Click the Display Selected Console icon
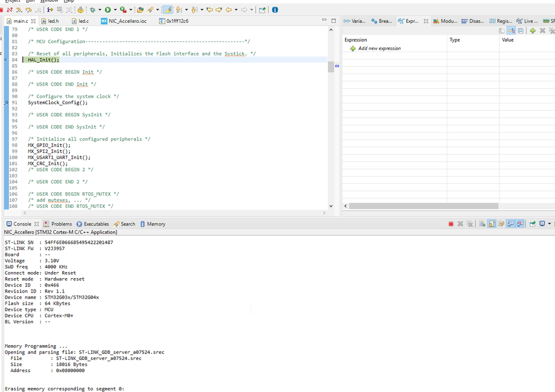 coord(542,224)
